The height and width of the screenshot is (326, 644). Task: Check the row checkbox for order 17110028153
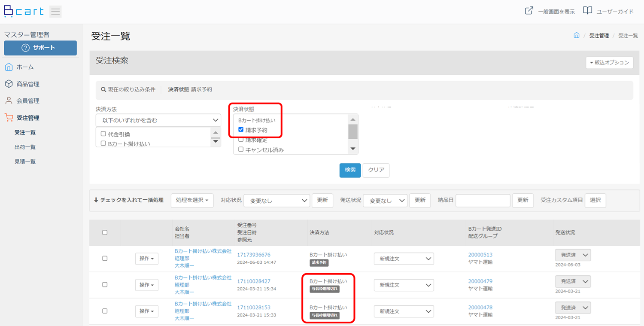click(x=105, y=311)
